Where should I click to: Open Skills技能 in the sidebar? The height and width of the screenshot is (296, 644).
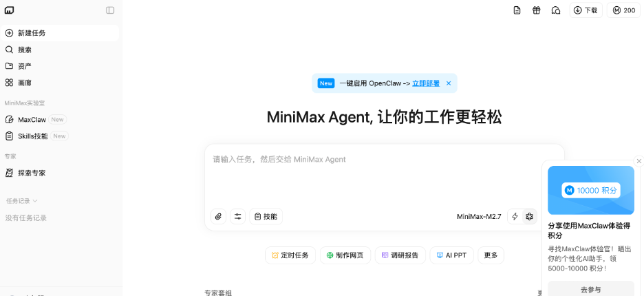(60, 136)
